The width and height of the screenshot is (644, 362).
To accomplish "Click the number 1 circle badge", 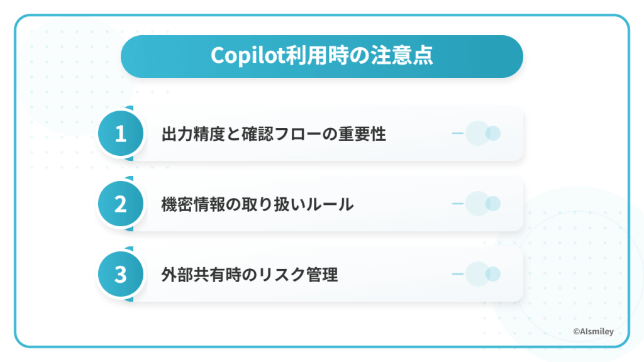I will (x=121, y=133).
